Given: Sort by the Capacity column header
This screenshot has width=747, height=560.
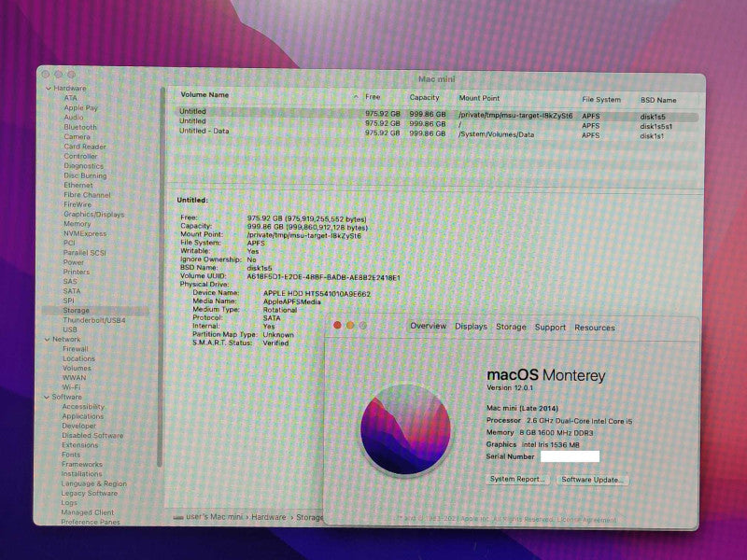Looking at the screenshot, I should click(x=424, y=97).
